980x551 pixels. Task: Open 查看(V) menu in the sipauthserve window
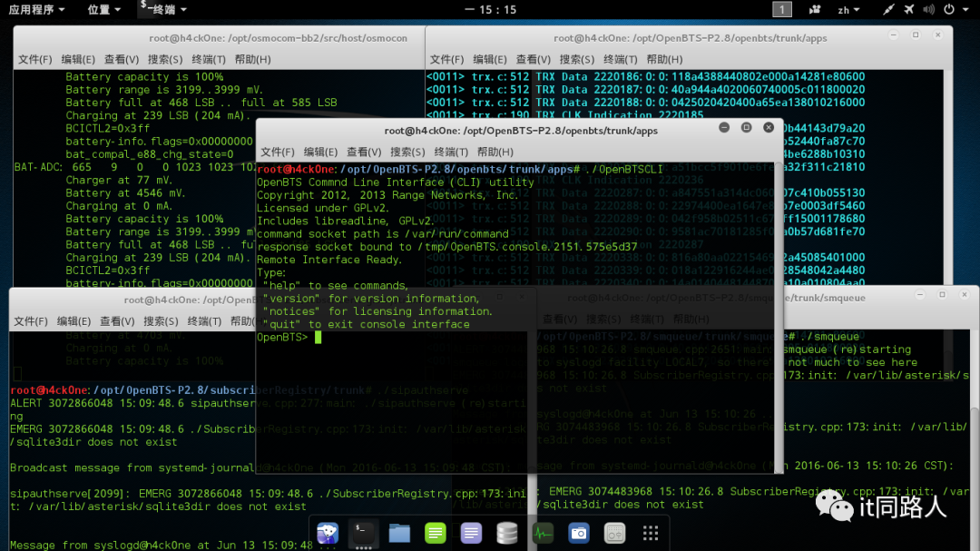tap(117, 321)
